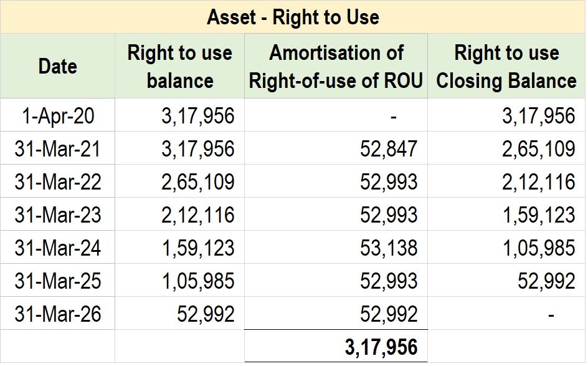Screen dimensions: 588x366
Task: Click the closing balance 2,65,109 for 31-Mar-21
Action: 538,149
